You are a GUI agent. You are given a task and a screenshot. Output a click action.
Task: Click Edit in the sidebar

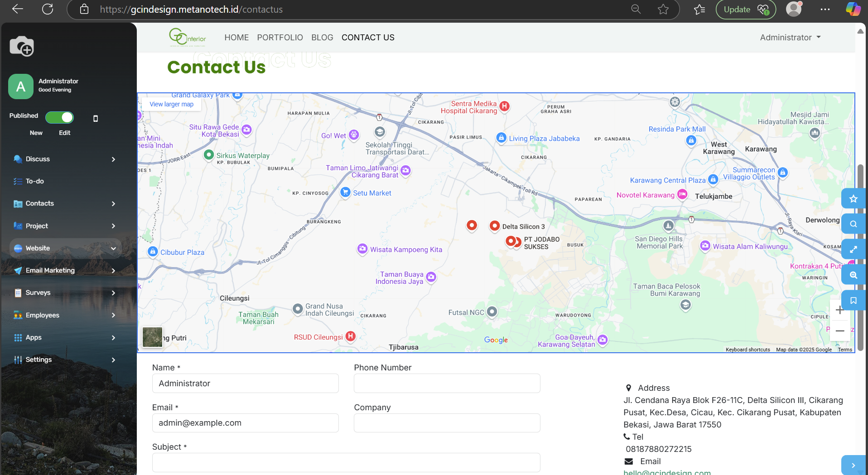pos(64,133)
